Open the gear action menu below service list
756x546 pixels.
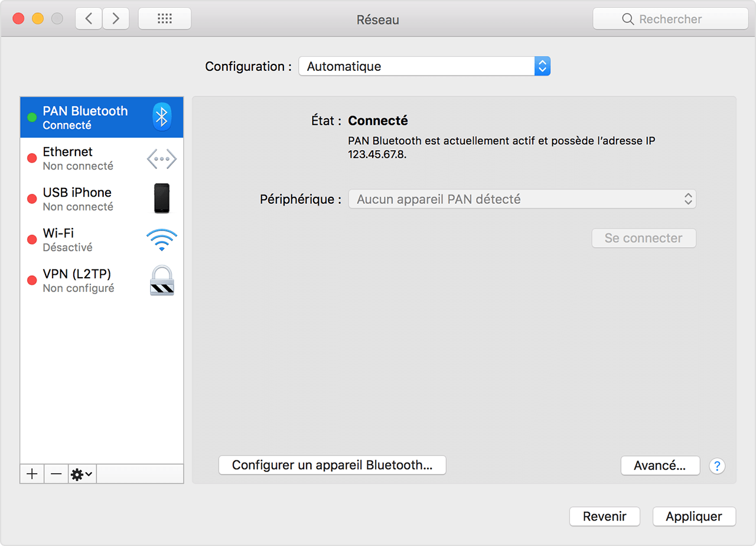point(82,474)
